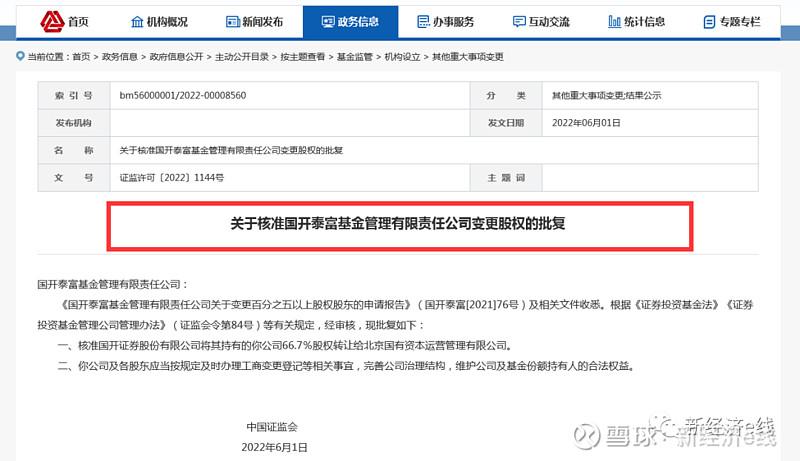Viewport: 800px width, 461px height.
Task: Open 其他重大事项变更 breadcrumb link
Action: [x=468, y=57]
